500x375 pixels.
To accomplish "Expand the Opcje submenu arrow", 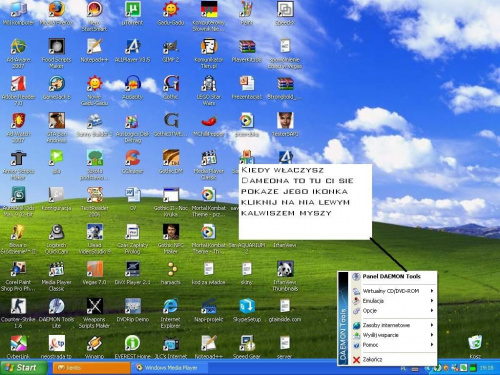I will pos(432,311).
